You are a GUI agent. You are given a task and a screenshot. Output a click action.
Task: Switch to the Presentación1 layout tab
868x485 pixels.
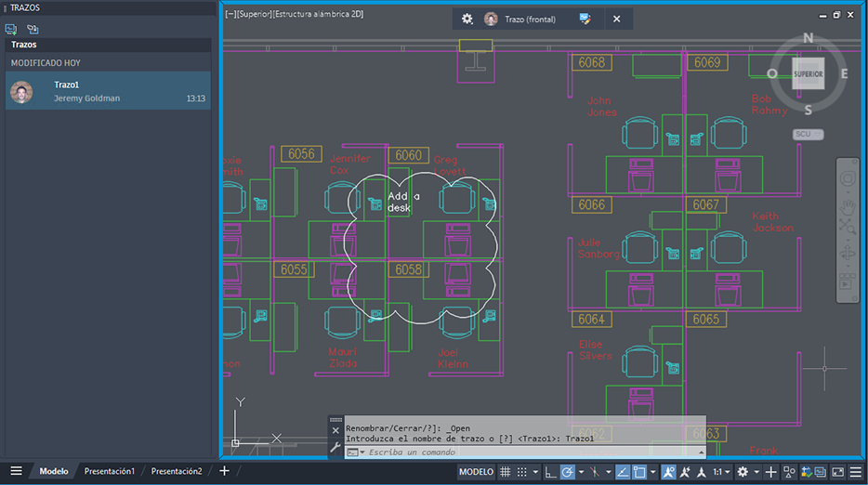coord(110,471)
